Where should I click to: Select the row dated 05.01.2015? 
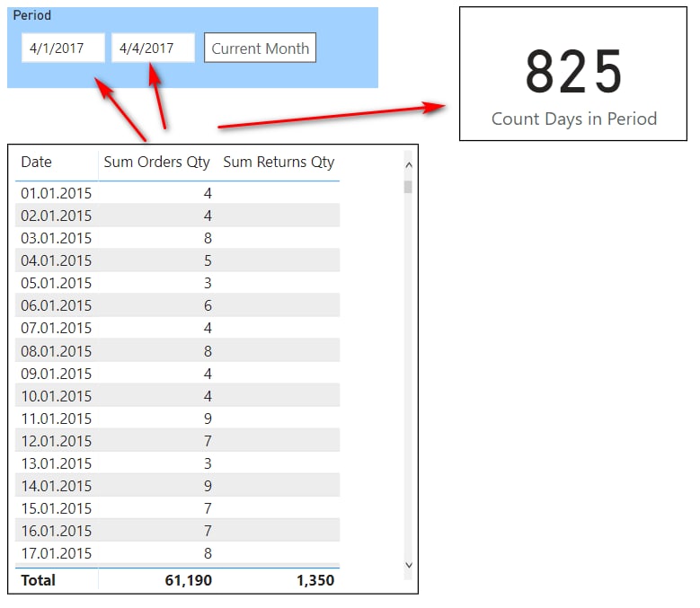pos(178,283)
